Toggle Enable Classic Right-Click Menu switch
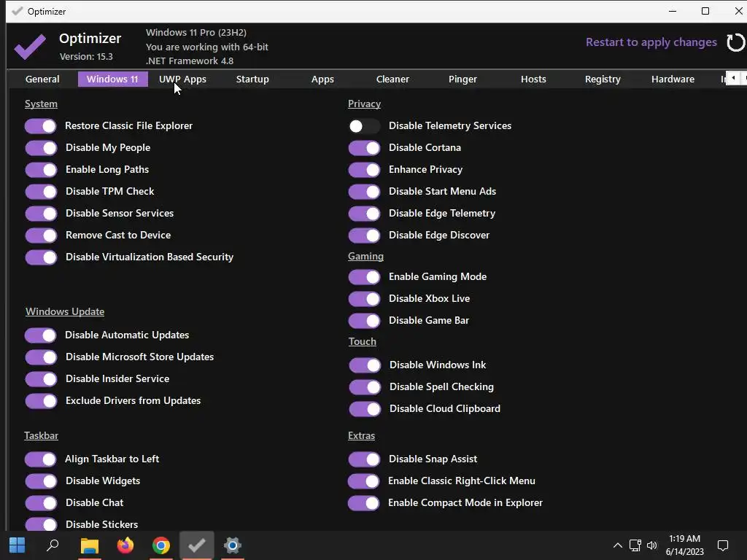747x560 pixels. pos(364,481)
